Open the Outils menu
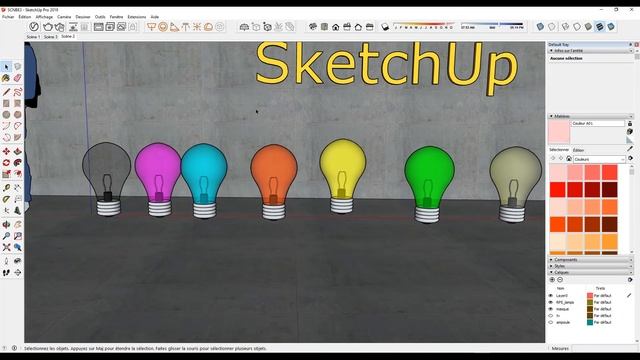640x360 pixels. [100, 17]
